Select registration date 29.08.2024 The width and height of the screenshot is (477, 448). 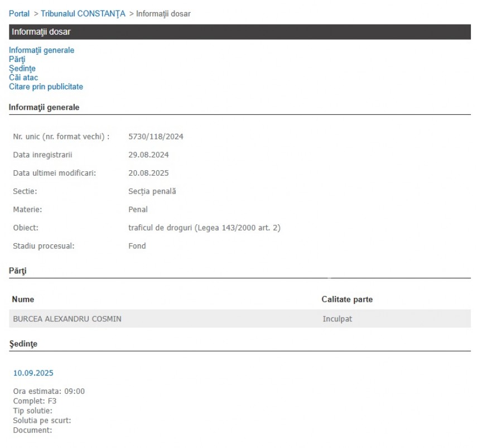148,155
